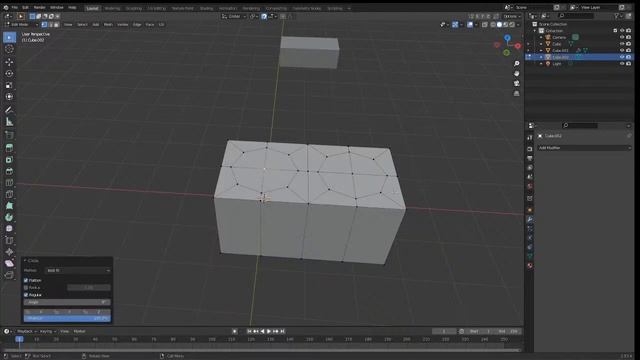Screen dimensions: 640x360
Task: Collapse the Circle operator panel
Action: (25, 260)
